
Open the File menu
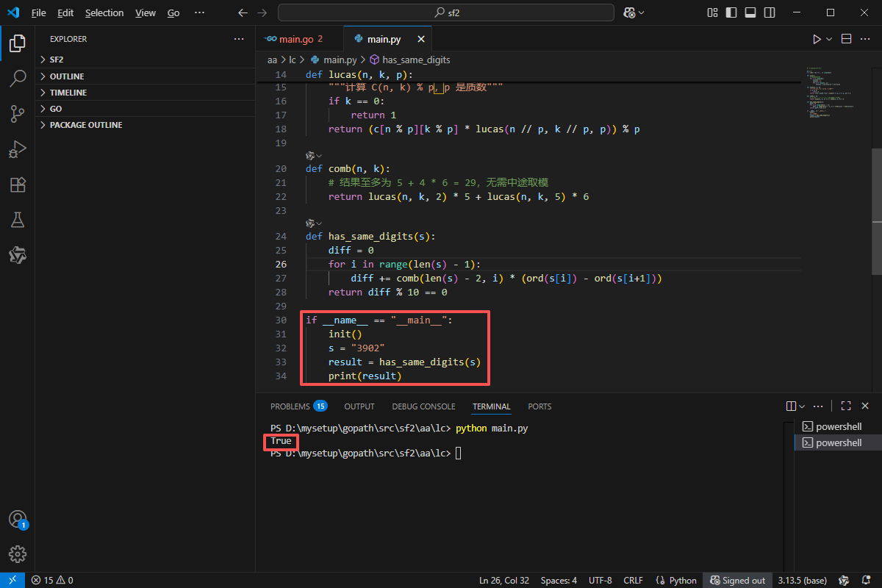[x=38, y=12]
